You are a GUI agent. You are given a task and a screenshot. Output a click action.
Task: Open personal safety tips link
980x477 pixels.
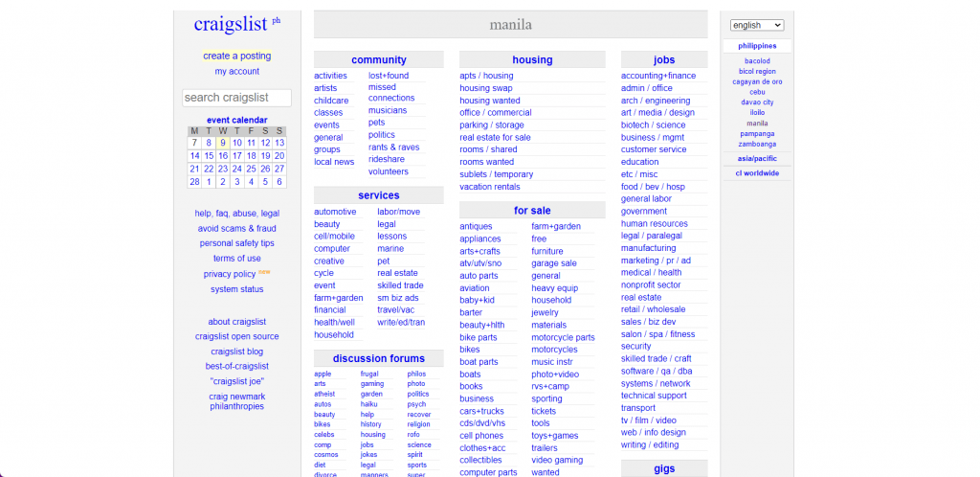pyautogui.click(x=237, y=243)
